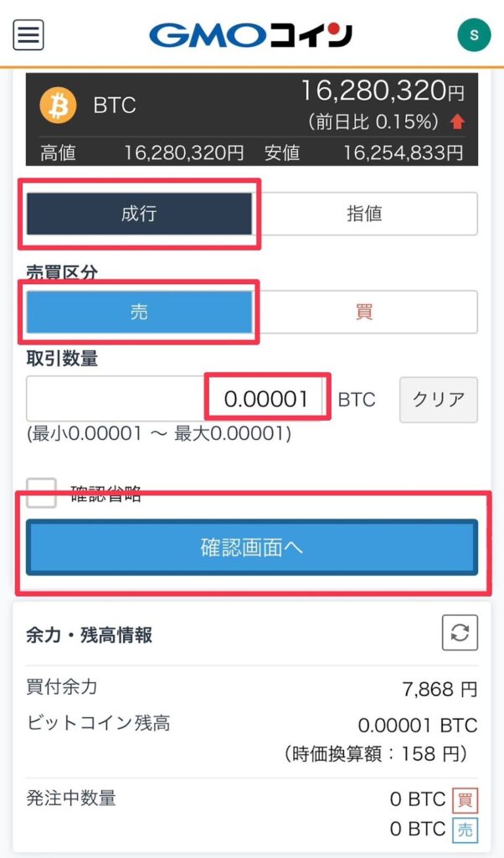Click the BTC current price 16,280,320円
504x858 pixels.
(x=383, y=91)
